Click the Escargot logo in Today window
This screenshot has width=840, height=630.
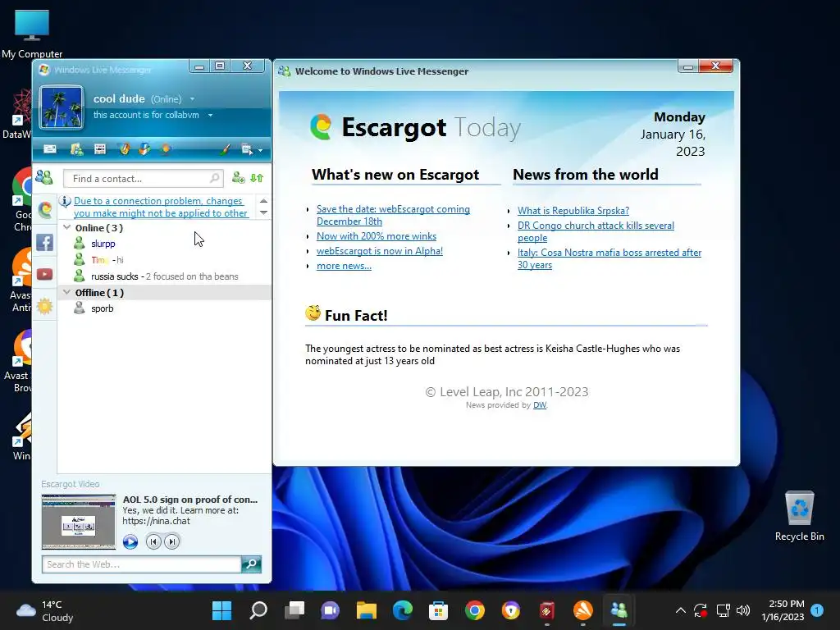(x=321, y=127)
